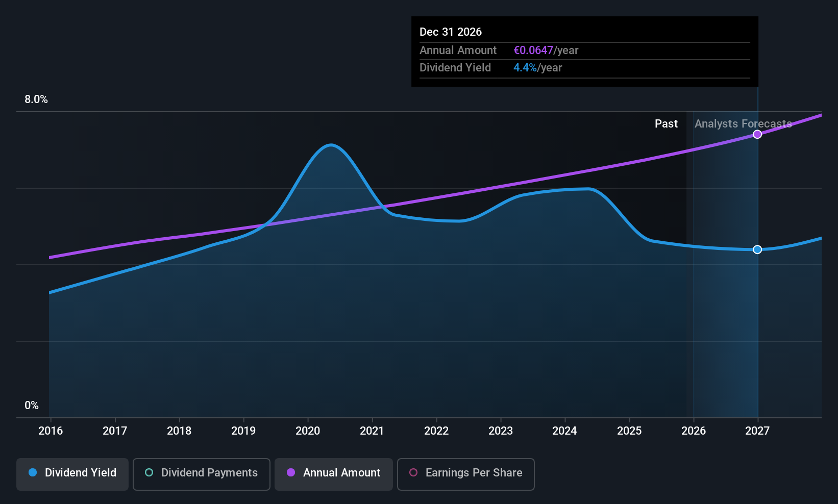
Task: Select the purple forecast marker on the Annual Amount line
Action: [x=757, y=134]
